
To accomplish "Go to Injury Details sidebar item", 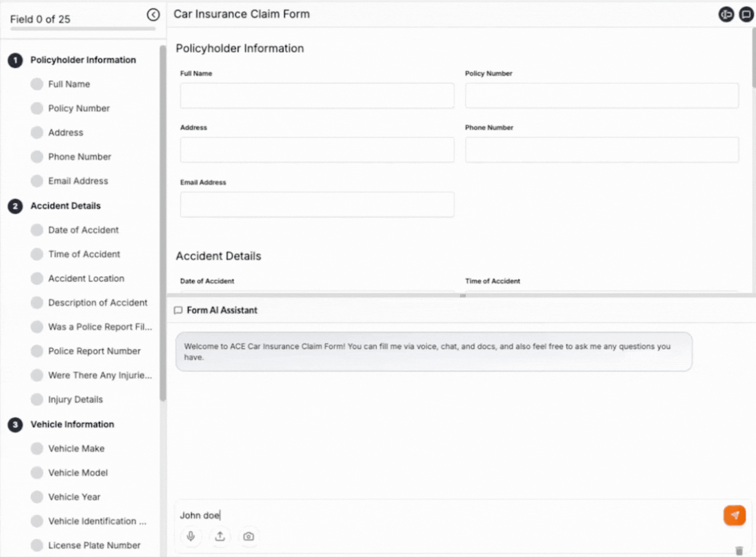I will [67, 399].
